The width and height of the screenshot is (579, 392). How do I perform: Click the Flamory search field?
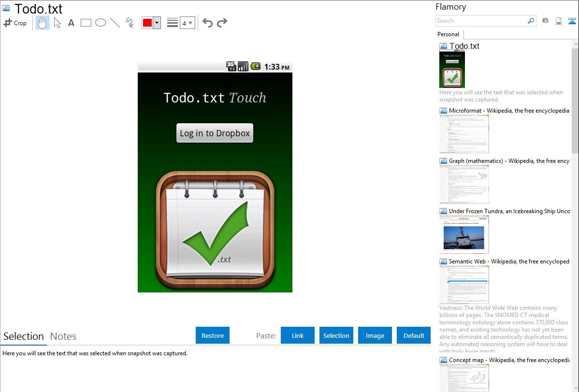coord(481,21)
